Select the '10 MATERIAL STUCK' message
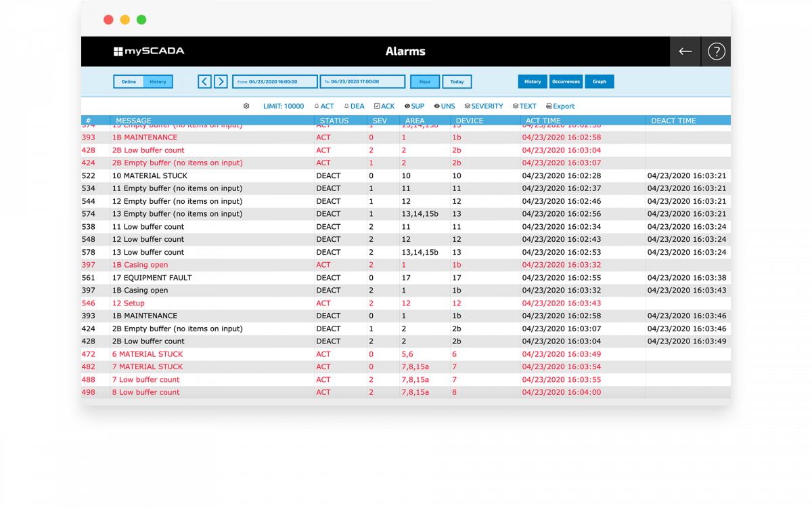Screen dimensions: 812x508 (x=150, y=176)
